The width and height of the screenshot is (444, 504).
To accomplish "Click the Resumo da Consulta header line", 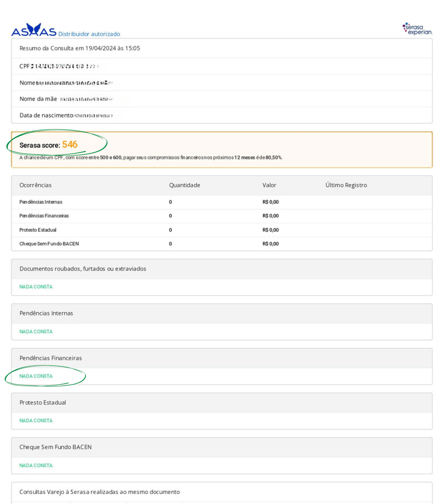I will click(80, 48).
